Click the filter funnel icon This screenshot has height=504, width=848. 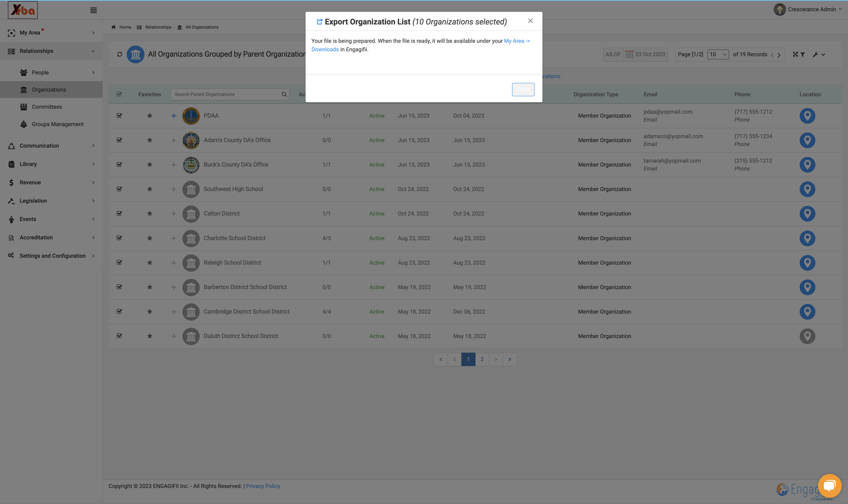point(803,54)
